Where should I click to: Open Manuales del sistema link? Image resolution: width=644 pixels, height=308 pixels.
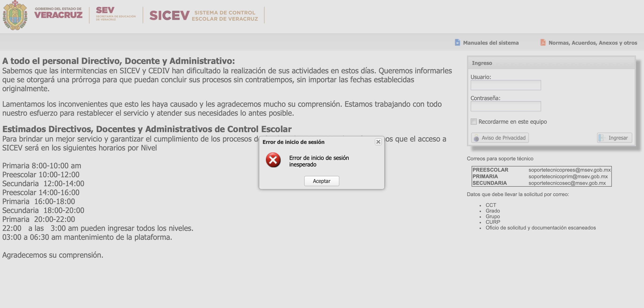coord(490,43)
